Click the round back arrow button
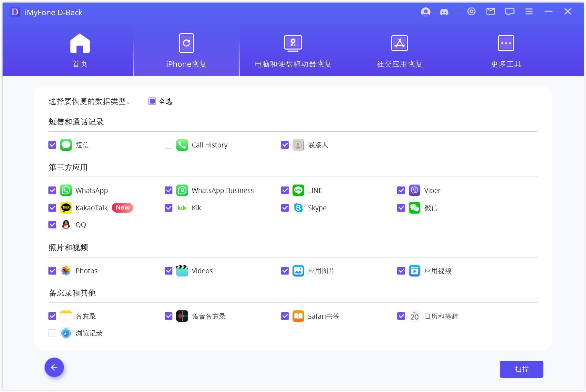The width and height of the screenshot is (586, 392). coord(54,367)
